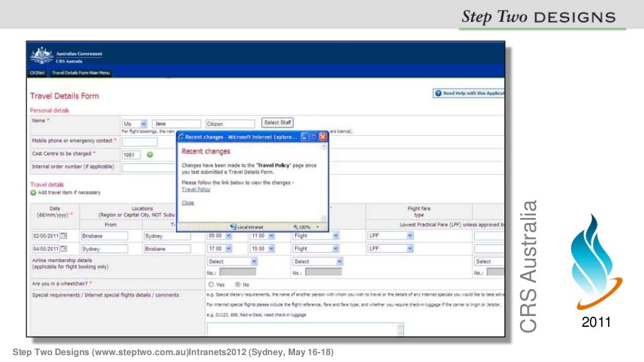This screenshot has height=362, width=644.
Task: Open zoom level dropdown arrow in popup
Action: pyautogui.click(x=318, y=227)
